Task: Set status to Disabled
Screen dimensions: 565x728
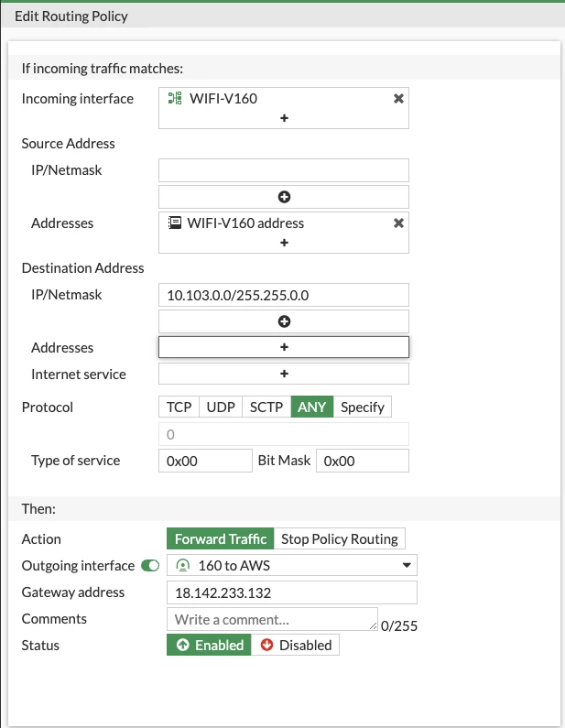Action: 295,645
